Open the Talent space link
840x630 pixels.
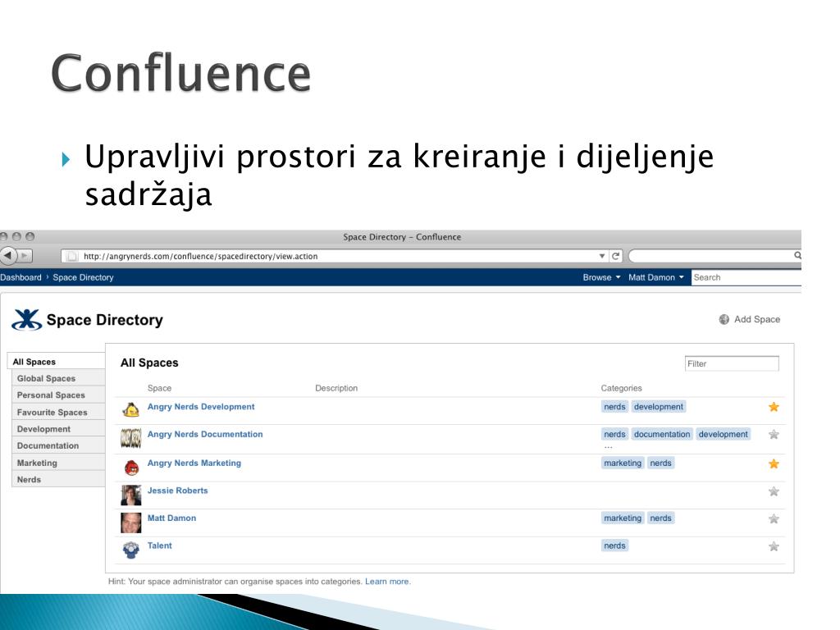pos(160,546)
